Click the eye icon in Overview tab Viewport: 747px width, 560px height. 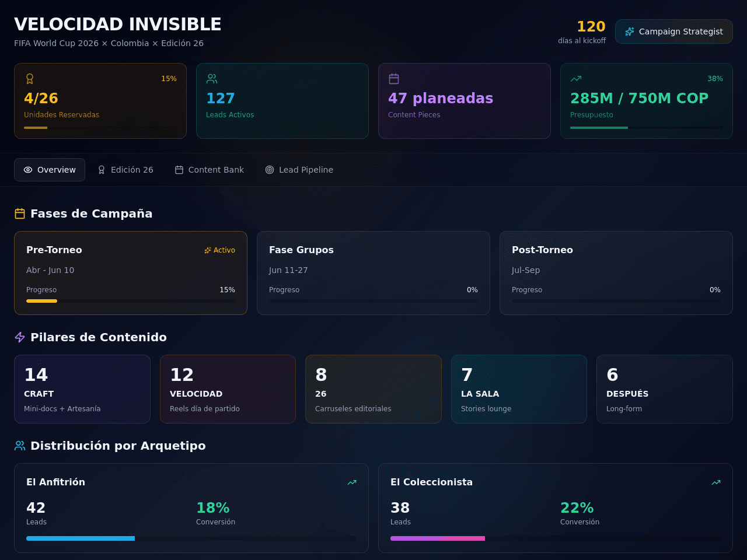[x=28, y=170]
